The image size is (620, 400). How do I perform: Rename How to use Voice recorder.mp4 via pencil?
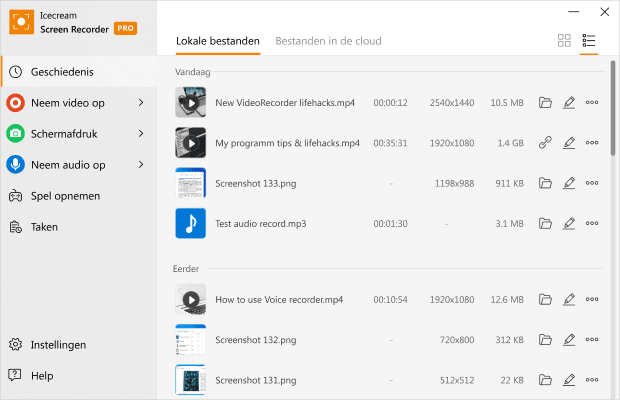[x=569, y=299]
